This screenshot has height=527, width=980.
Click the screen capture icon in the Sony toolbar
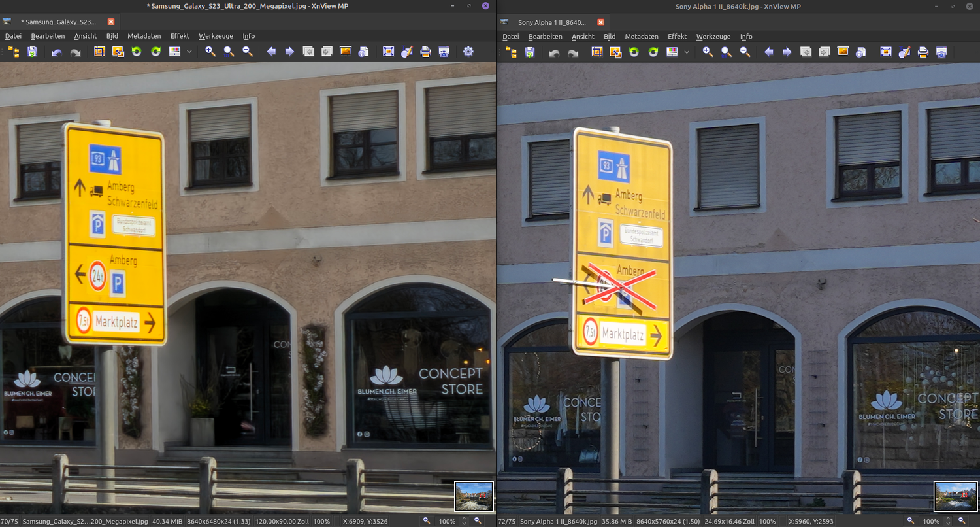[x=941, y=52]
